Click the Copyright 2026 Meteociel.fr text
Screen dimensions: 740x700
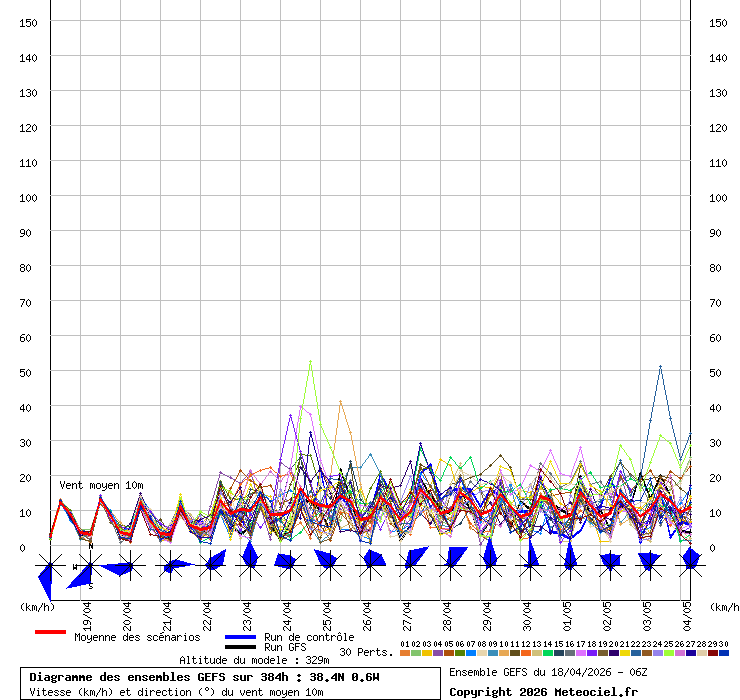click(543, 691)
